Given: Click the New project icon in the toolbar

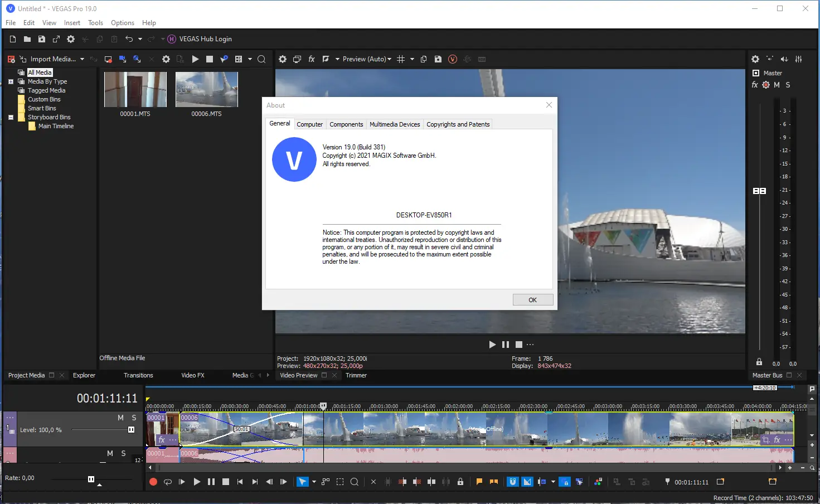Looking at the screenshot, I should click(13, 39).
